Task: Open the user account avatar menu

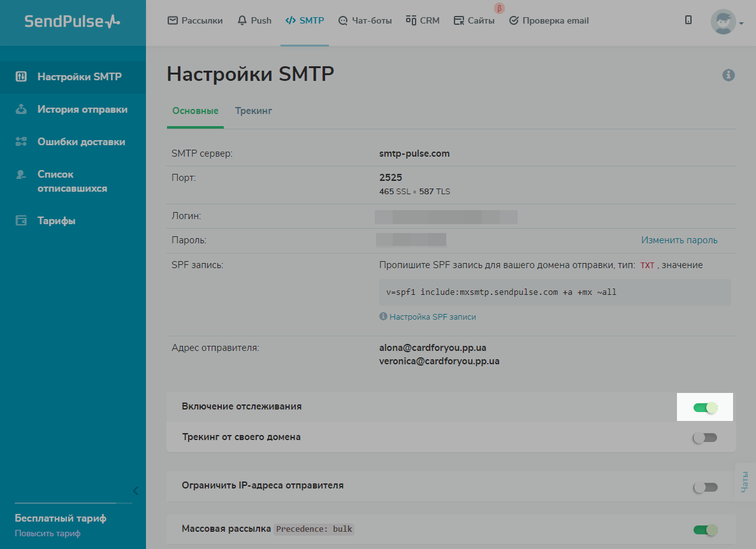Action: pos(722,21)
